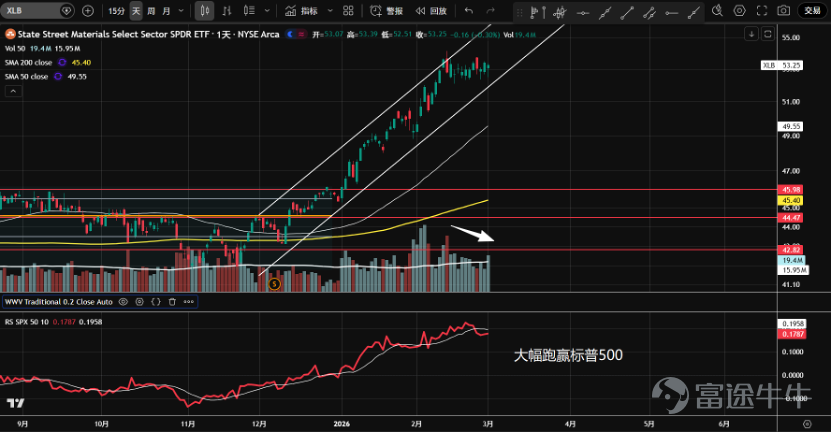
Task: Click the WWV Traditional 0.2 Close label
Action: click(59, 302)
